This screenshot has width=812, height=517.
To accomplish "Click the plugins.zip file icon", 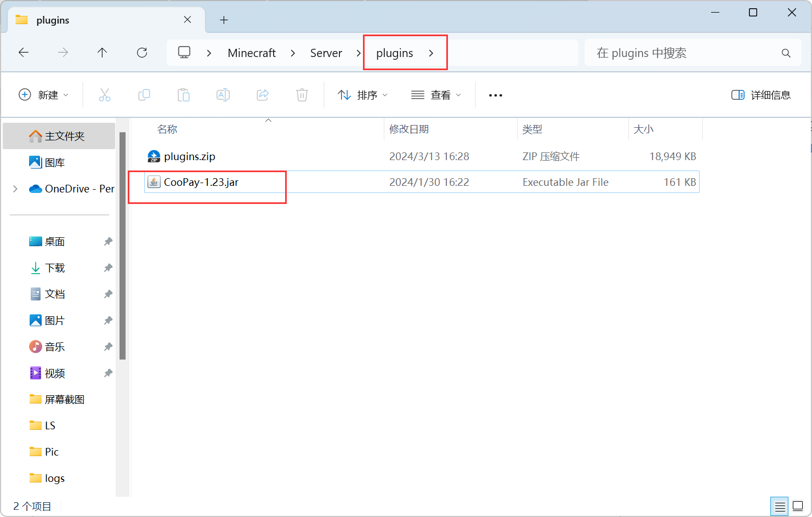I will tap(154, 157).
